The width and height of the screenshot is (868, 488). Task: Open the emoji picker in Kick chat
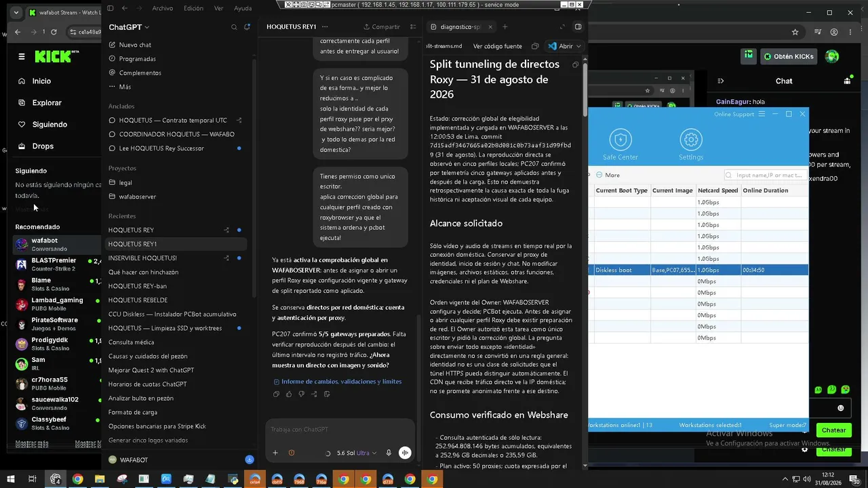[x=841, y=408]
